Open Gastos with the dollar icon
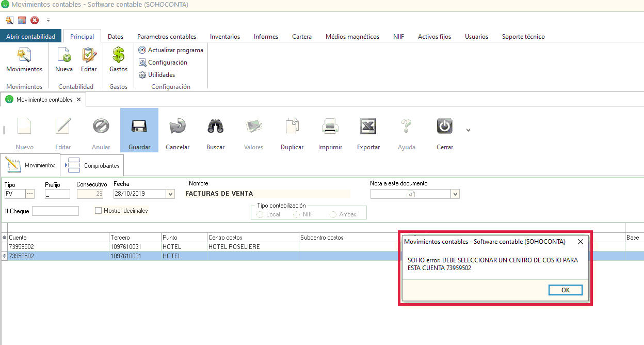 pyautogui.click(x=118, y=56)
